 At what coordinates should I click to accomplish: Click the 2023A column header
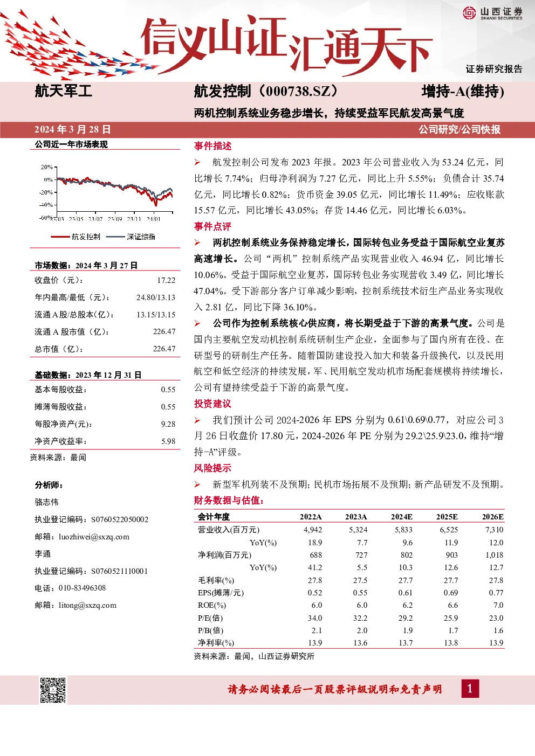[x=356, y=517]
